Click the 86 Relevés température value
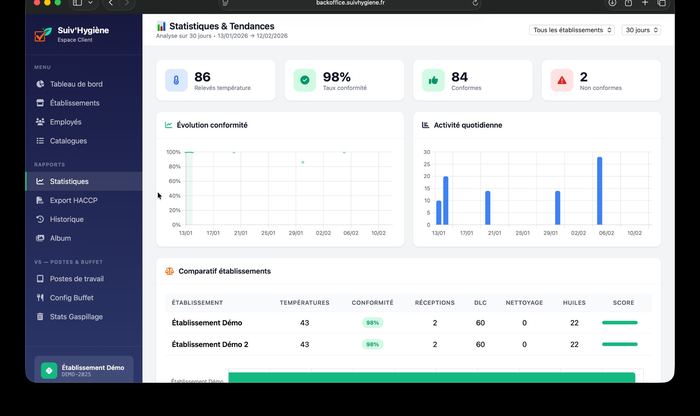This screenshot has width=700, height=416. coord(202,77)
